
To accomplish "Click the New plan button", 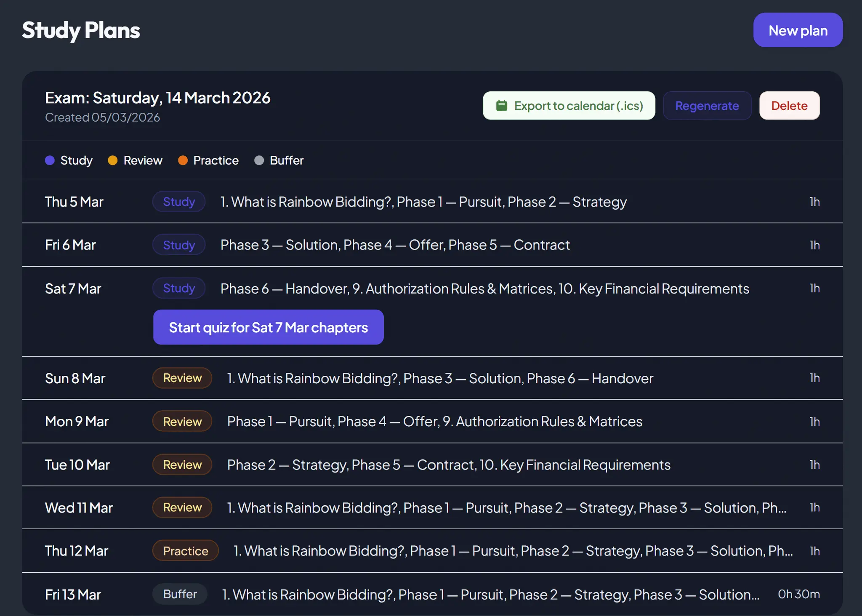I will [x=798, y=30].
